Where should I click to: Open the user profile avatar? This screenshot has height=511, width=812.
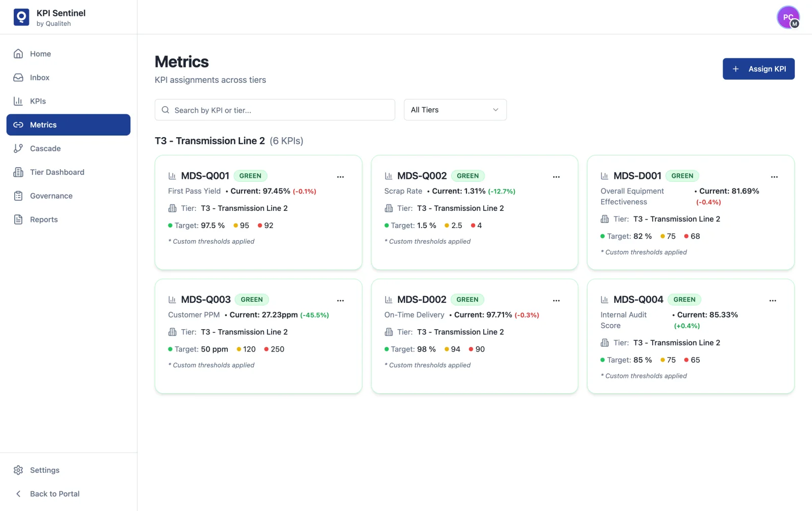[x=788, y=17]
